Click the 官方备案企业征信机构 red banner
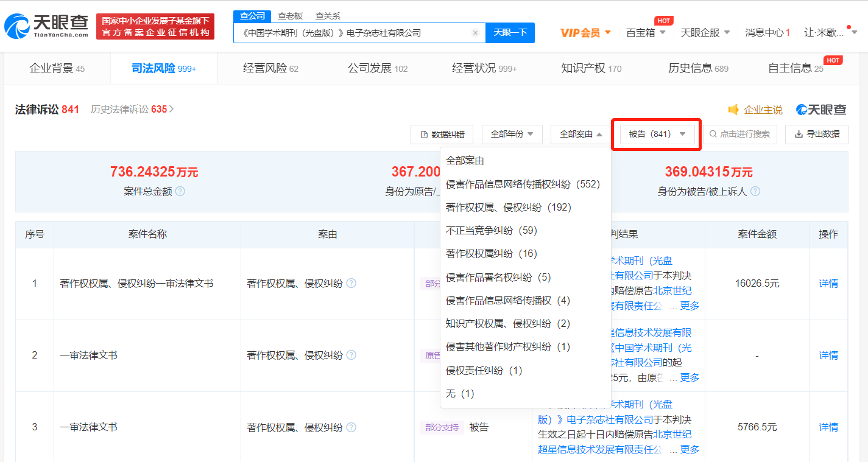This screenshot has width=868, height=462. [x=155, y=26]
